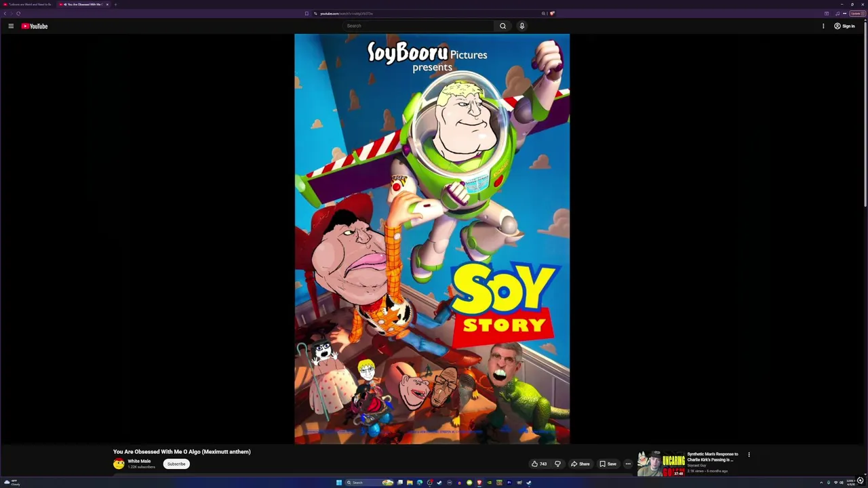Viewport: 868px width, 488px height.
Task: Open the taskbar clock and date
Action: point(850,483)
